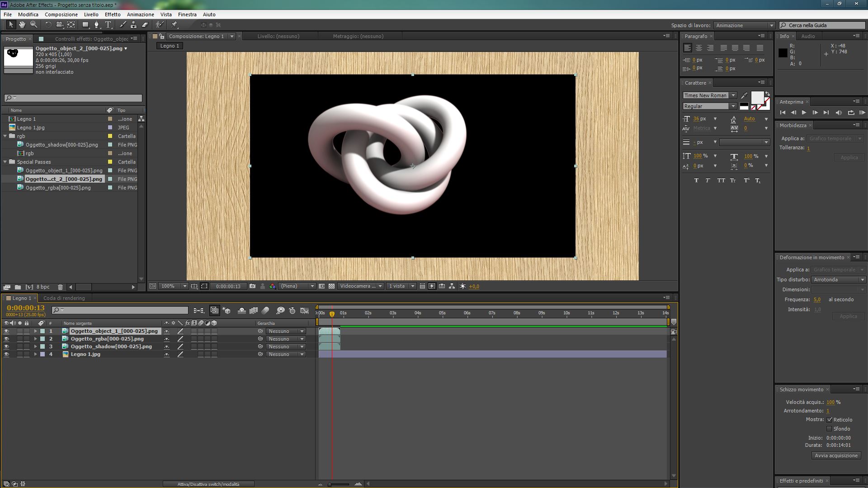Open the Animazione menu
This screenshot has width=868, height=488.
pyautogui.click(x=141, y=14)
